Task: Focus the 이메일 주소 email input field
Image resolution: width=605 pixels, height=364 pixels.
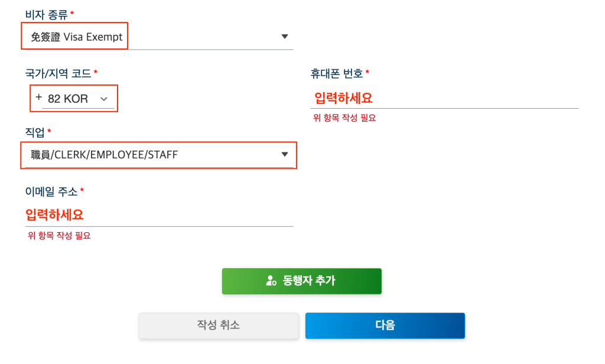Action: point(159,214)
